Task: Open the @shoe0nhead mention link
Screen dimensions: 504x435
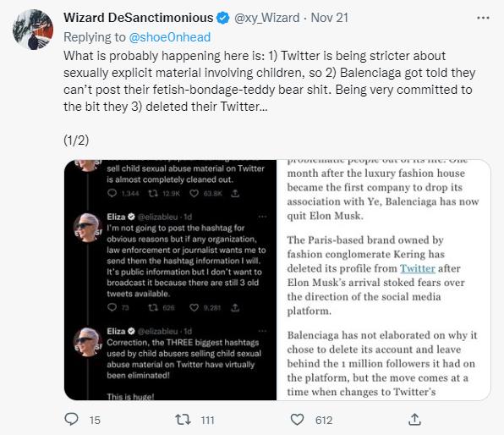Action: [x=170, y=37]
